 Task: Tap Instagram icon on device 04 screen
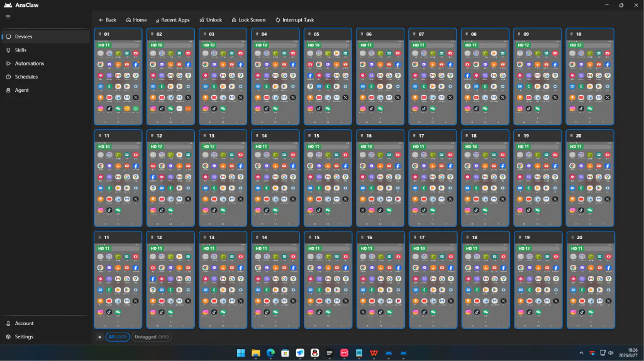(258, 108)
